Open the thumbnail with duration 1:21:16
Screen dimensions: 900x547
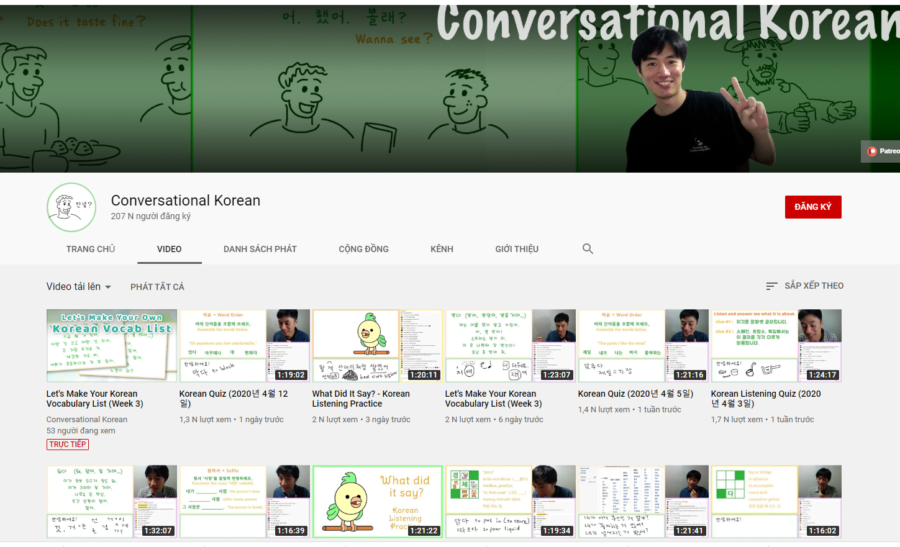click(x=643, y=346)
